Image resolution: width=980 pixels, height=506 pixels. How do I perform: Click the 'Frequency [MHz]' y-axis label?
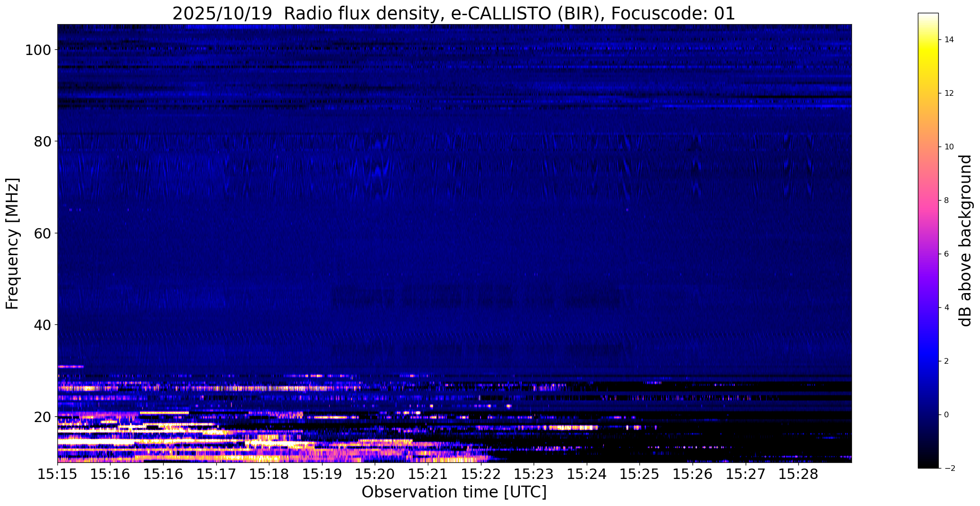pyautogui.click(x=13, y=244)
